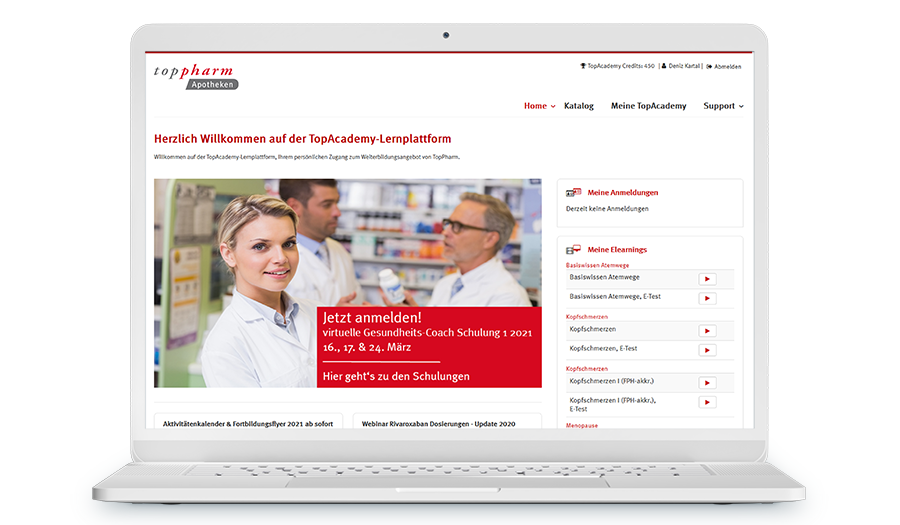Click the trophy icon beside TopAcademy Credits
The width and height of the screenshot is (900, 525).
[583, 66]
